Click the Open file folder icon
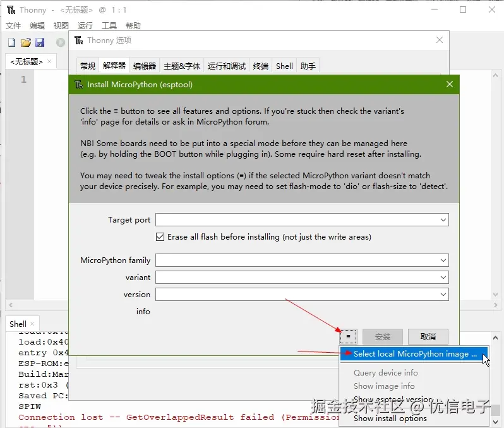Viewport: 504px width, 428px height. tap(26, 42)
